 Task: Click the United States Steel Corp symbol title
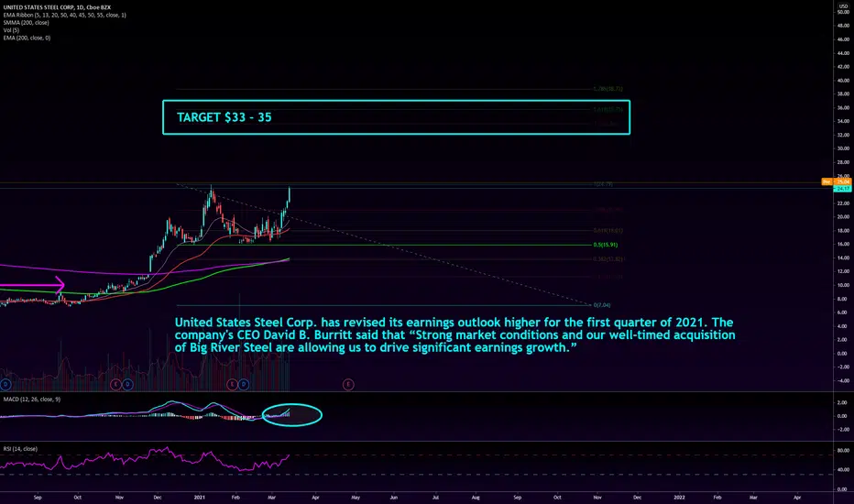[57, 7]
